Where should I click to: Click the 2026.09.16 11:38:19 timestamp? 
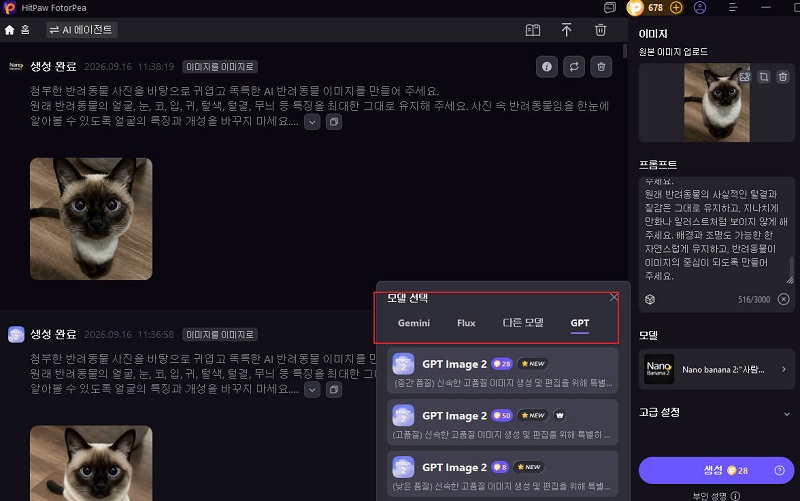click(x=129, y=67)
